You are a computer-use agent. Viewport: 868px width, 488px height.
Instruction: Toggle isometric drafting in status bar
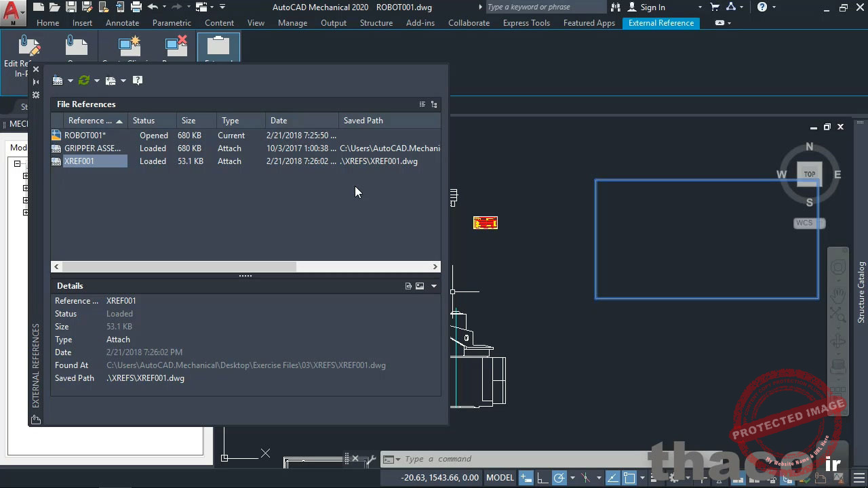(585, 478)
